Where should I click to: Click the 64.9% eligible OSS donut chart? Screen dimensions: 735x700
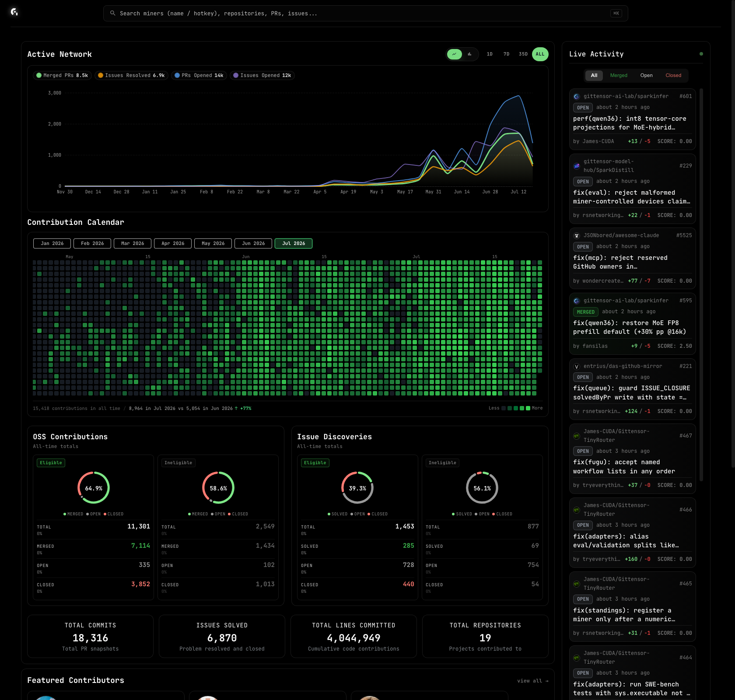point(94,488)
